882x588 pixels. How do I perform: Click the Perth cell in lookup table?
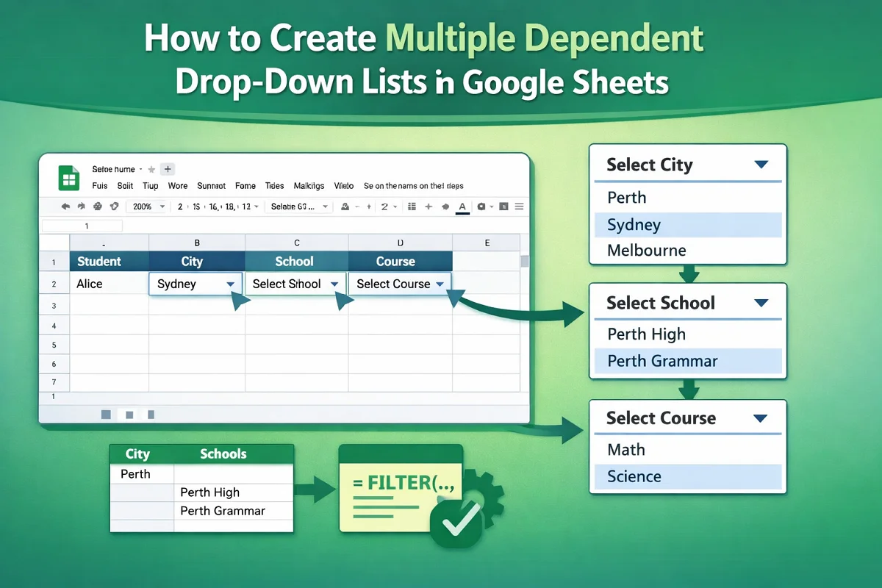[x=141, y=474]
